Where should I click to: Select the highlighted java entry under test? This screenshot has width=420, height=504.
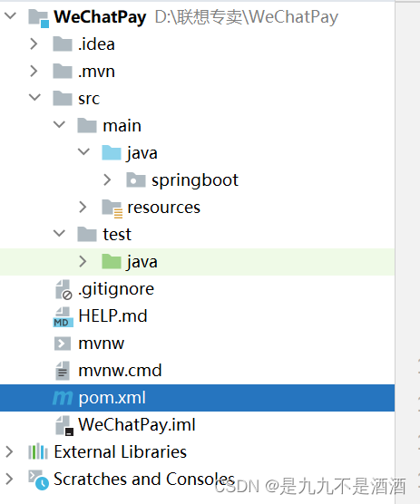click(142, 262)
